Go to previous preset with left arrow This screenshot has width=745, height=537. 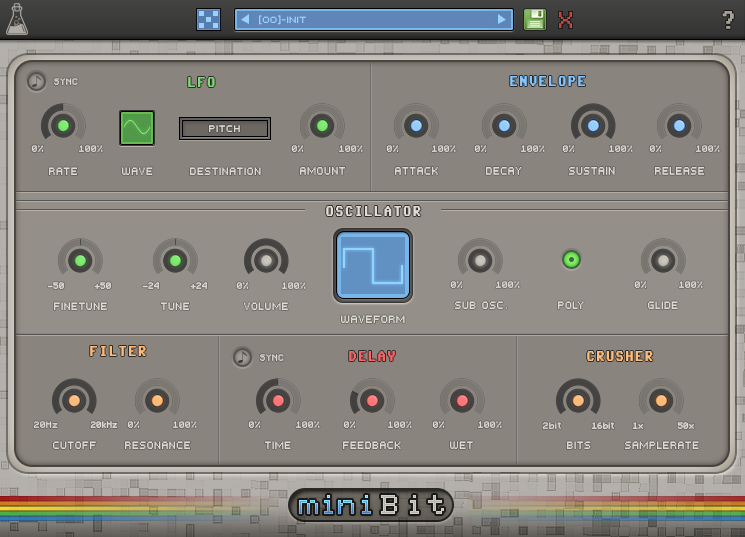click(x=246, y=19)
